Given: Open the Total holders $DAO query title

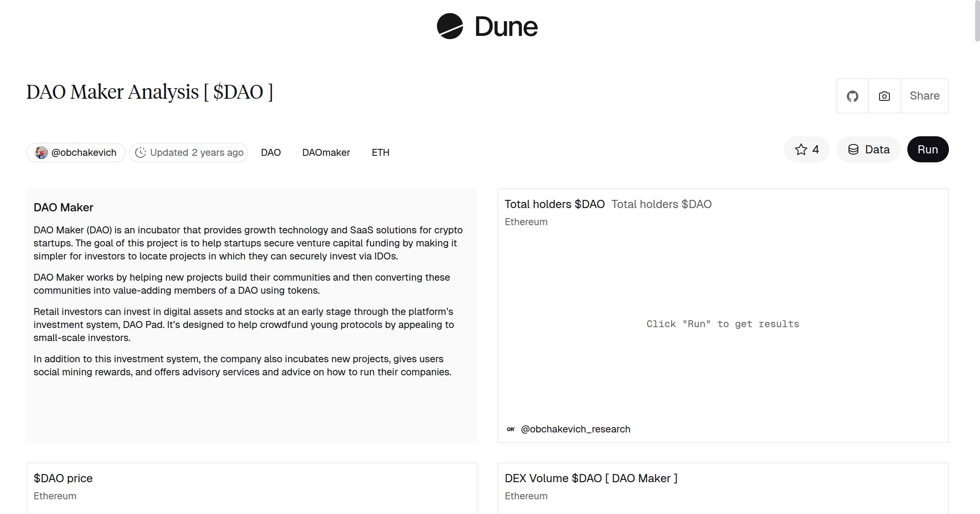Looking at the screenshot, I should tap(555, 204).
